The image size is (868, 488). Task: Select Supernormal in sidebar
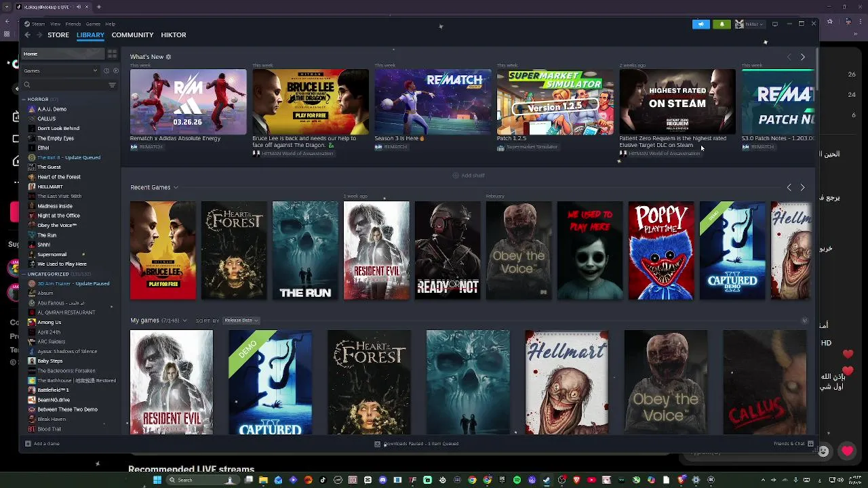pyautogui.click(x=52, y=254)
